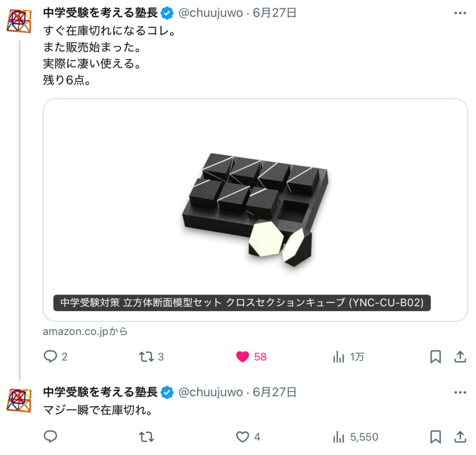This screenshot has height=455, width=476.
Task: Reply to the マジ一瞬で在庫切れ tweet
Action: pos(50,437)
